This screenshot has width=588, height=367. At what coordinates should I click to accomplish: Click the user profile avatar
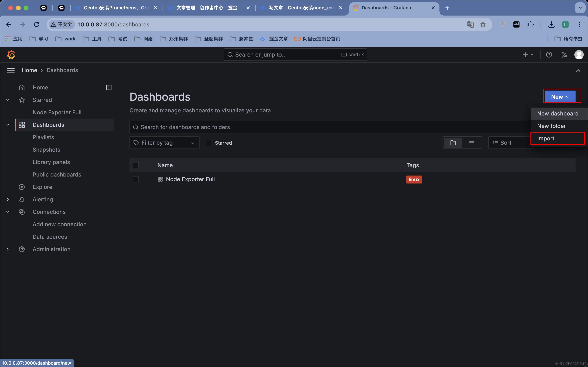(x=579, y=55)
